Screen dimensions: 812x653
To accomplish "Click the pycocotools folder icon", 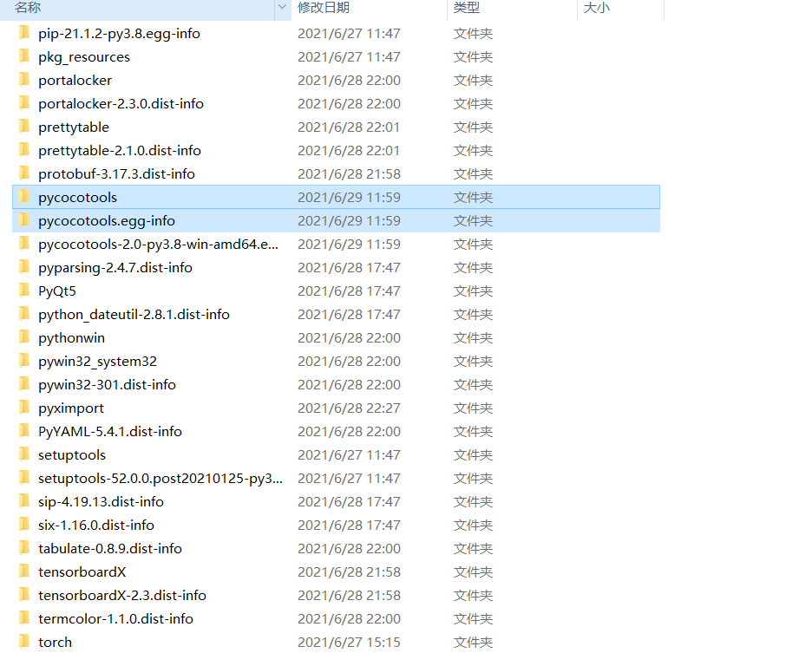I will (x=23, y=197).
